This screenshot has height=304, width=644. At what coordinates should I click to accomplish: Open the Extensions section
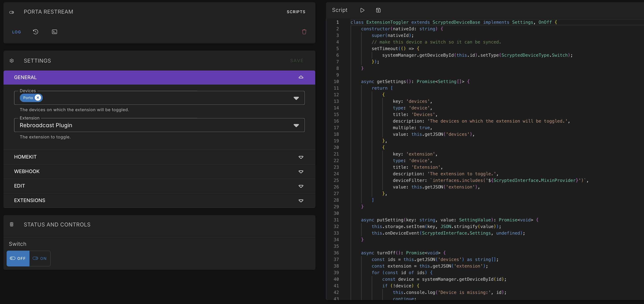pos(301,200)
